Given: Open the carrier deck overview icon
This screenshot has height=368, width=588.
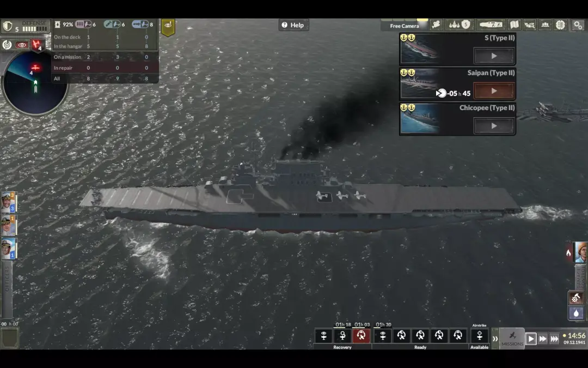Looking at the screenshot, I should (x=491, y=25).
